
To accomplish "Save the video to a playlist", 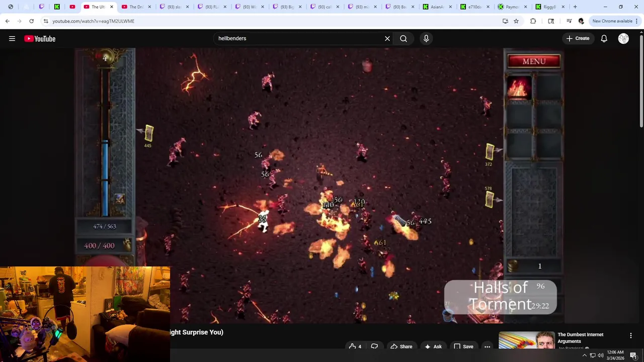I will pyautogui.click(x=463, y=346).
